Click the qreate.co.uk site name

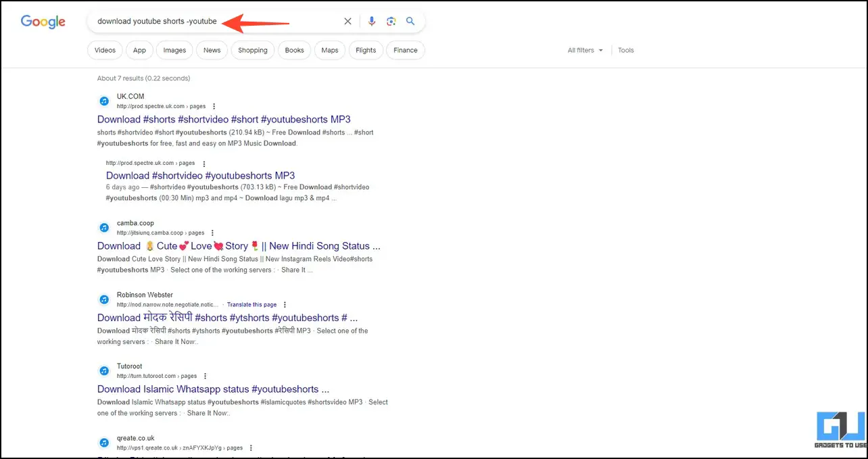tap(136, 439)
